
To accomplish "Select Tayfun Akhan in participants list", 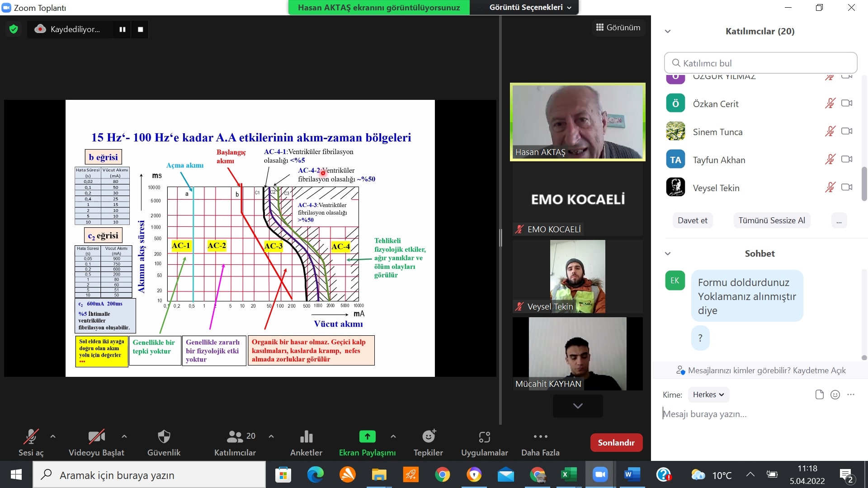I will (x=759, y=160).
